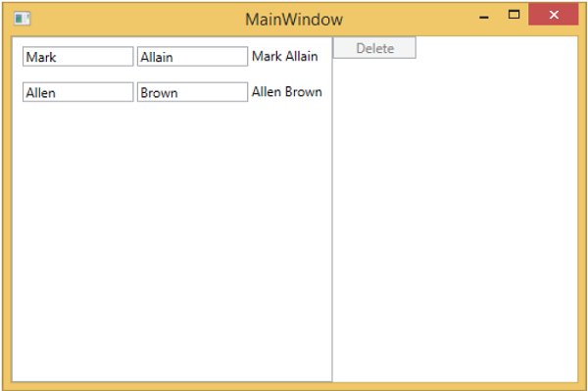
Task: Select the Mark Allain full name label
Action: [x=285, y=56]
